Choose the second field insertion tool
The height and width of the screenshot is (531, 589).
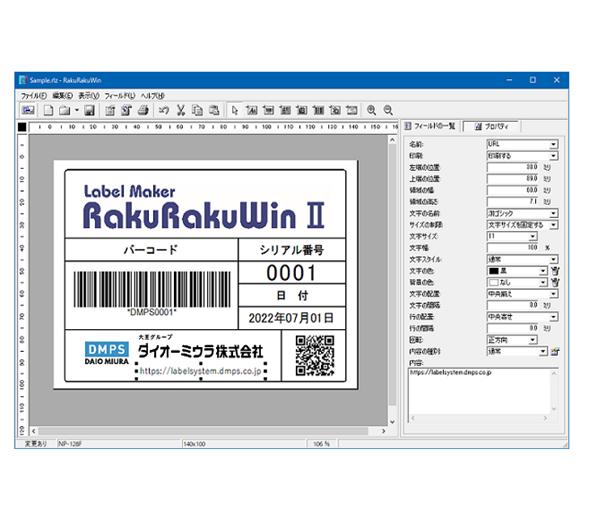point(268,110)
